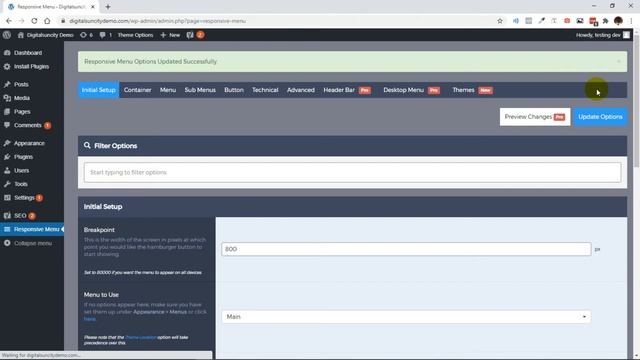This screenshot has width=640, height=360.
Task: Bookmark this page with the star
Action: 500,21
